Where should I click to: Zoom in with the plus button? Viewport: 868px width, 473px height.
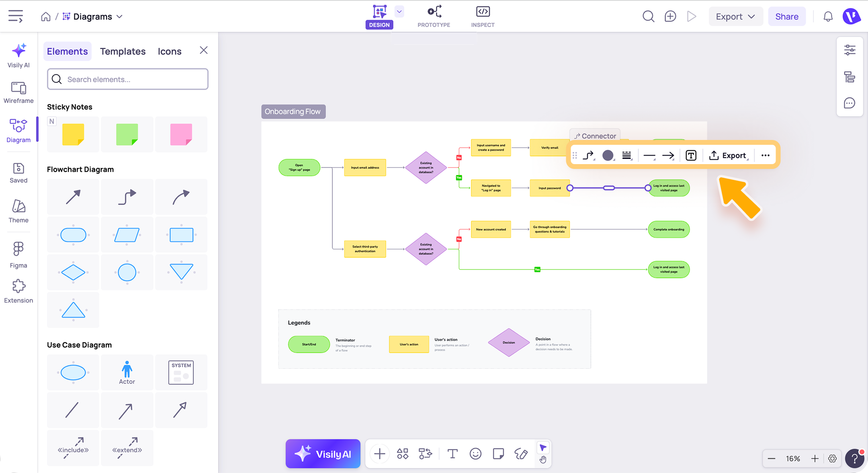815,459
